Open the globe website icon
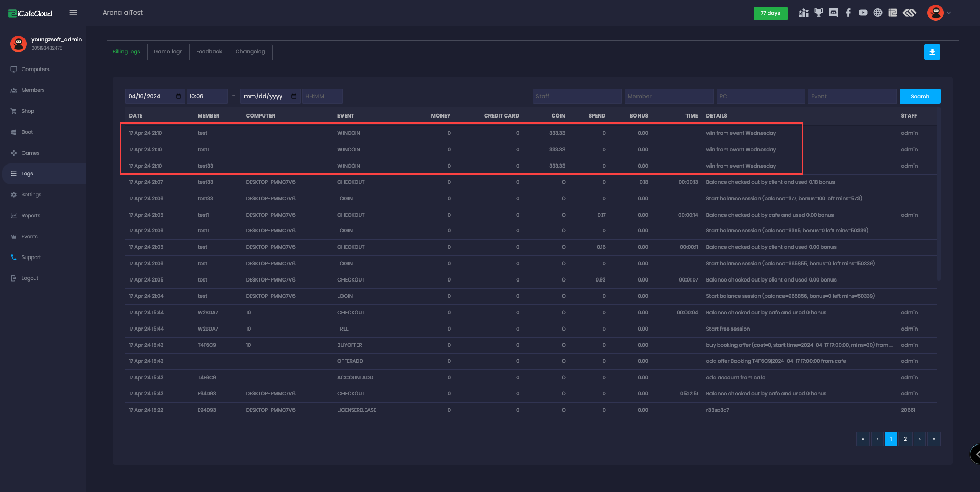 pos(877,13)
